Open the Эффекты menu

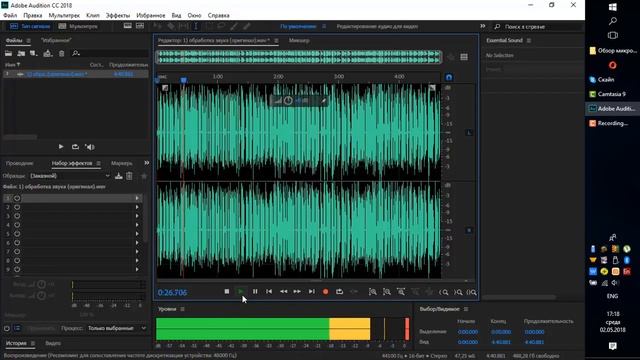pos(118,16)
